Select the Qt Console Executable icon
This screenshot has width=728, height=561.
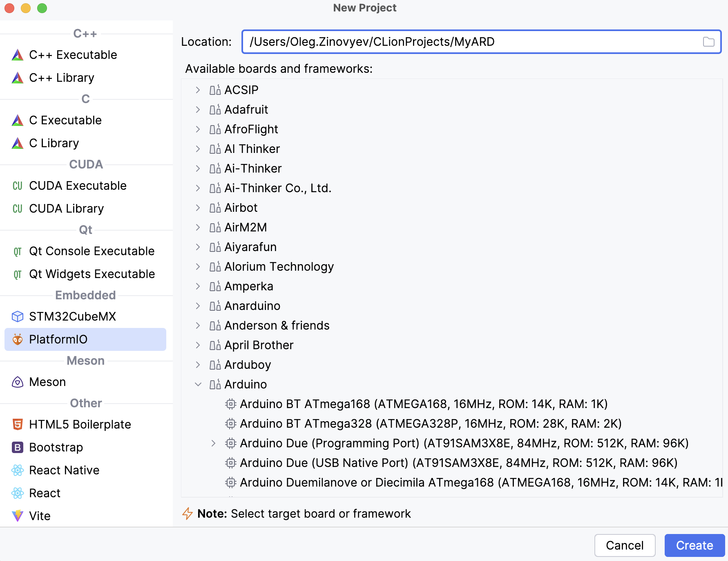17,251
